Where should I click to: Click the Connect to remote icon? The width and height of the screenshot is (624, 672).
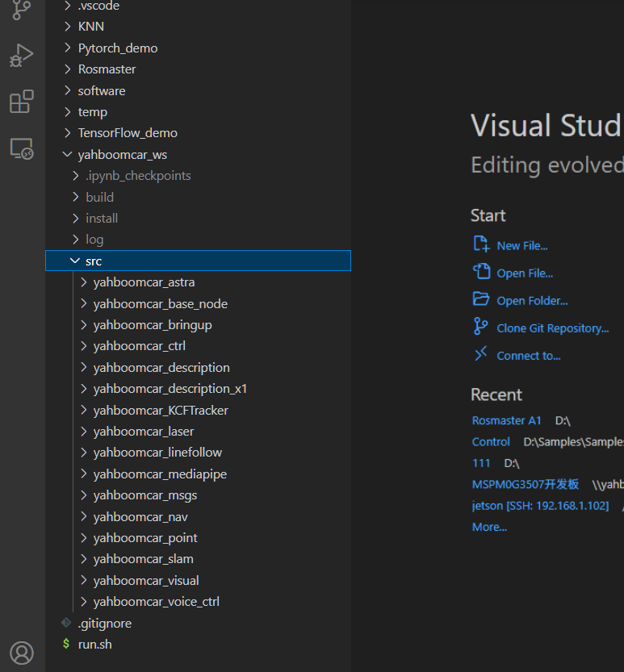pos(481,353)
